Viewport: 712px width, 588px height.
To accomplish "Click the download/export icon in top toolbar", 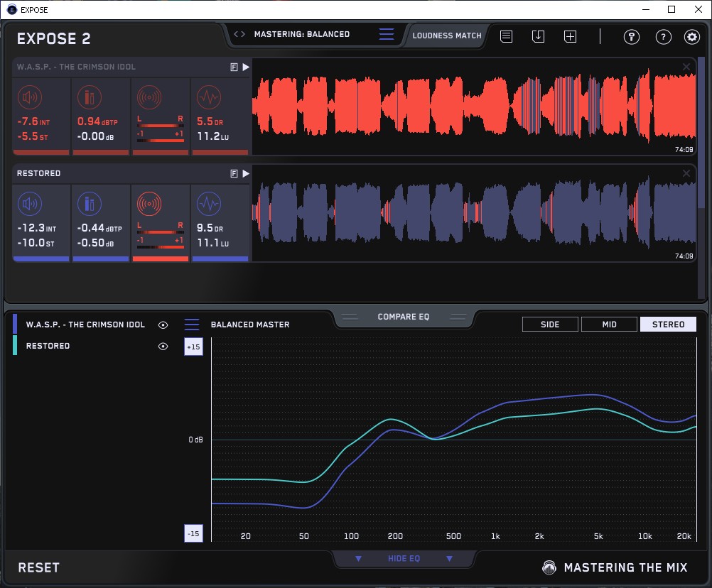I will tap(538, 37).
